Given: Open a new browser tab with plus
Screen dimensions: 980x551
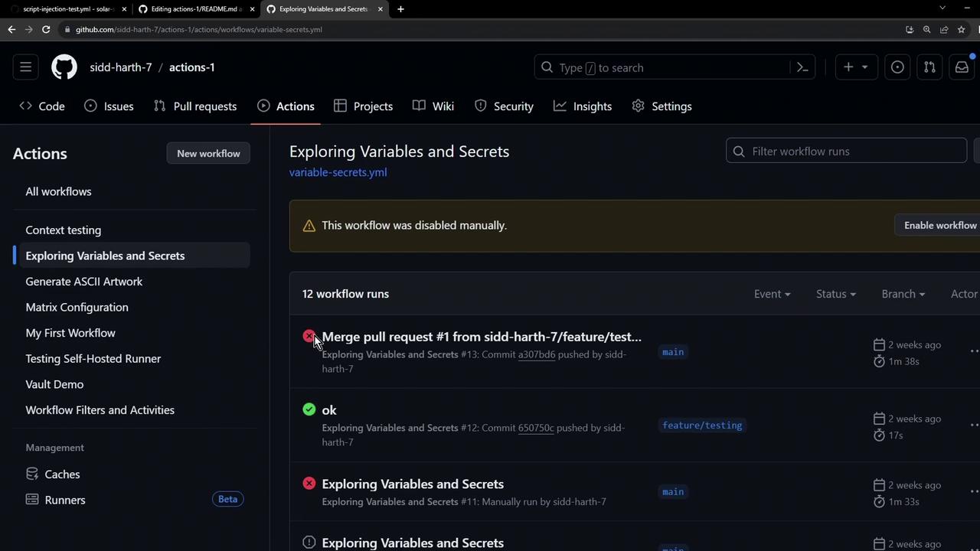Looking at the screenshot, I should click(x=400, y=9).
